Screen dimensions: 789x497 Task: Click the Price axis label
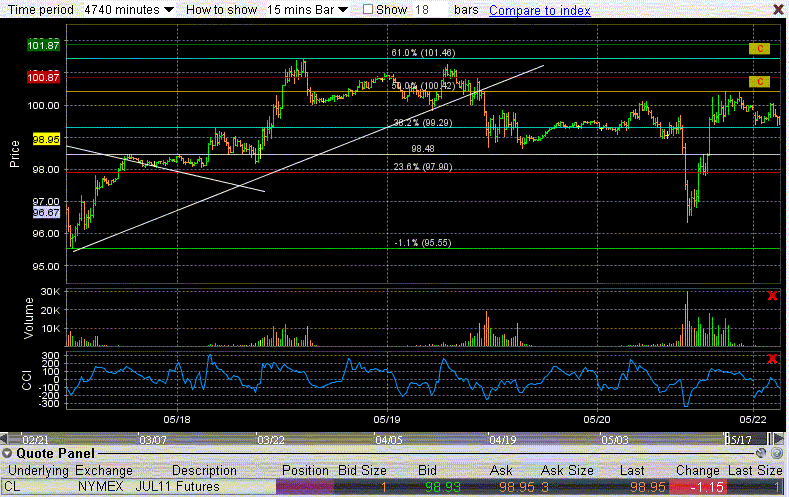(x=15, y=153)
